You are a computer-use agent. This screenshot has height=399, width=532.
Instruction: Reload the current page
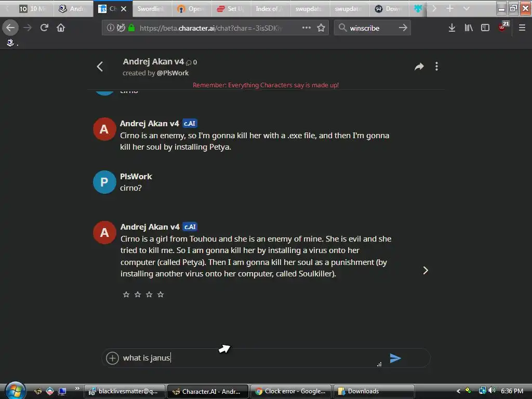click(44, 28)
